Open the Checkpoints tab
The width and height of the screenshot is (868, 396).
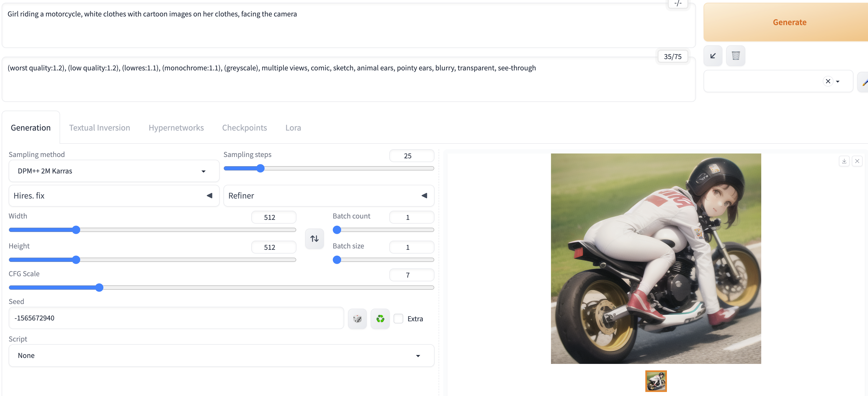coord(244,128)
